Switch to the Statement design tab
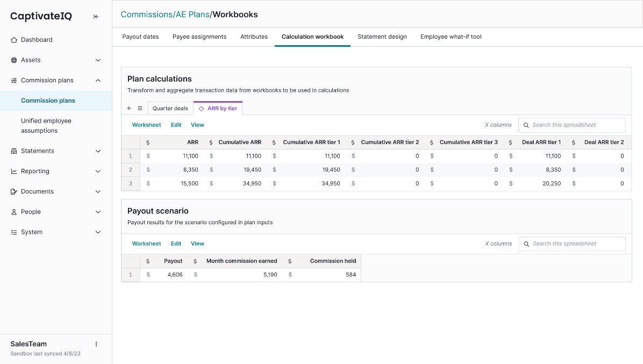The height and width of the screenshot is (364, 643). (382, 37)
